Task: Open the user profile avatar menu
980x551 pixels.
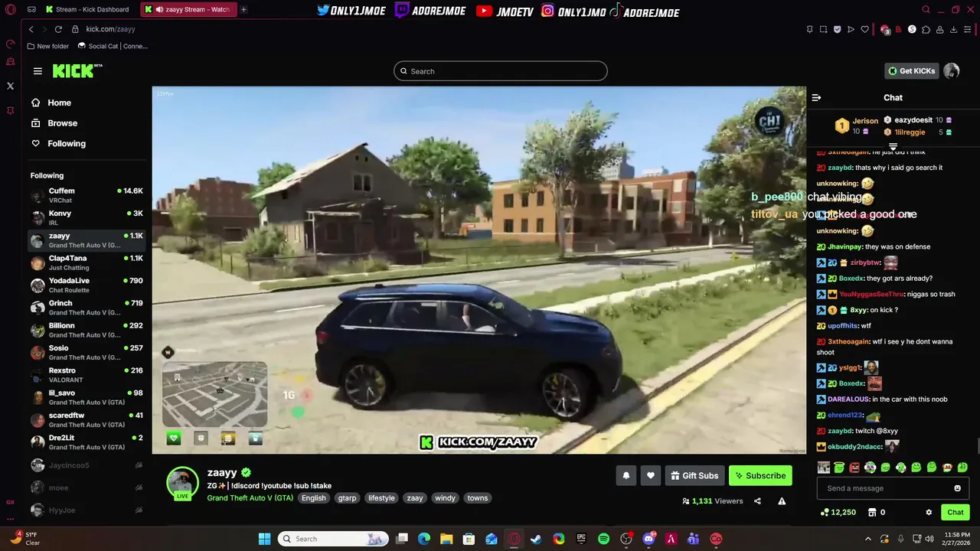Action: tap(952, 71)
